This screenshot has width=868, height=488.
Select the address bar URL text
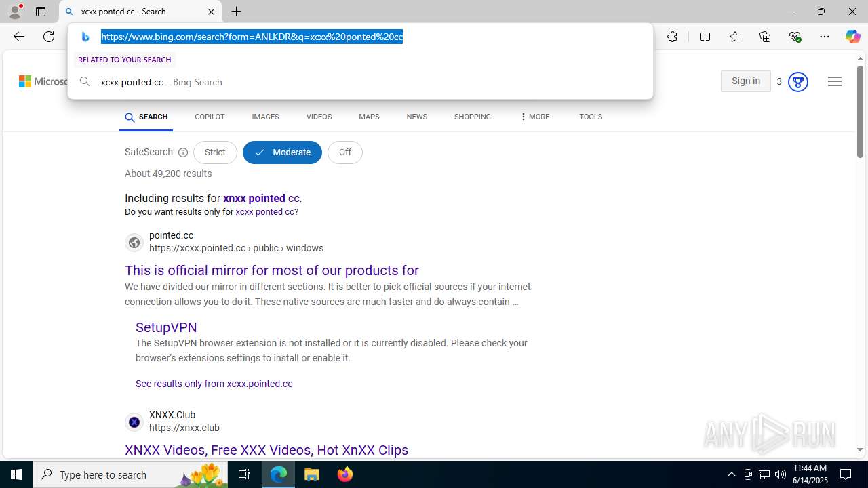[252, 37]
